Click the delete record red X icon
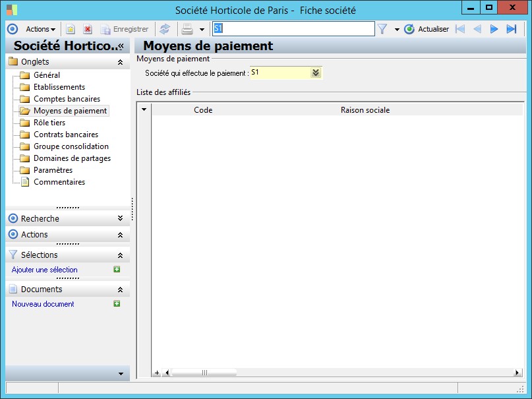Screen dimensions: 532x399 pos(88,29)
